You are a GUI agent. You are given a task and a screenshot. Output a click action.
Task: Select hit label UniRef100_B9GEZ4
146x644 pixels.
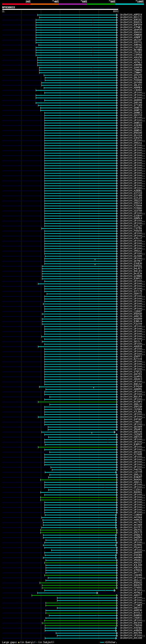pyautogui.click(x=131, y=22)
